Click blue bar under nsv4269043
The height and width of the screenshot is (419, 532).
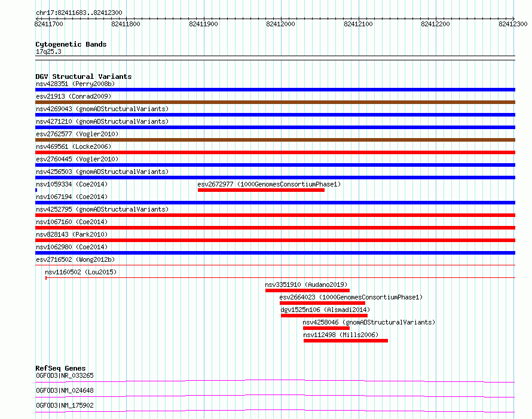(x=275, y=115)
